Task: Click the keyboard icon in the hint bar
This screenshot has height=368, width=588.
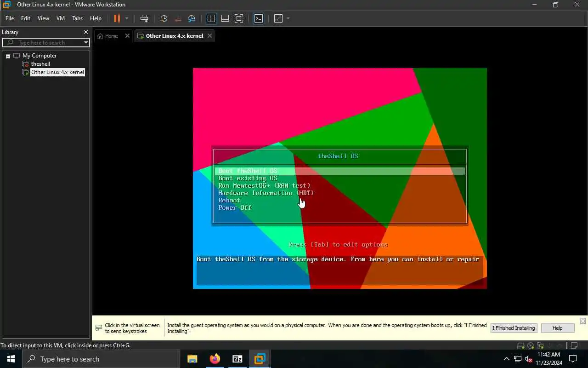Action: (x=99, y=328)
